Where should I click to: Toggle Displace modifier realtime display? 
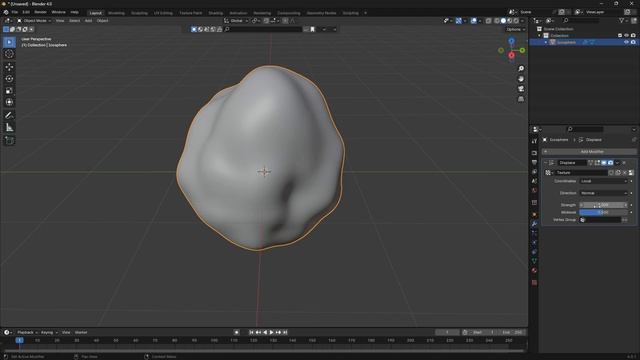click(x=604, y=163)
